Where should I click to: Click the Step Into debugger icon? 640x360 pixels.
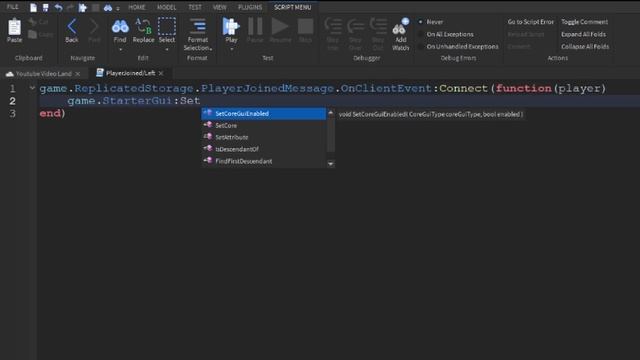coord(333,27)
